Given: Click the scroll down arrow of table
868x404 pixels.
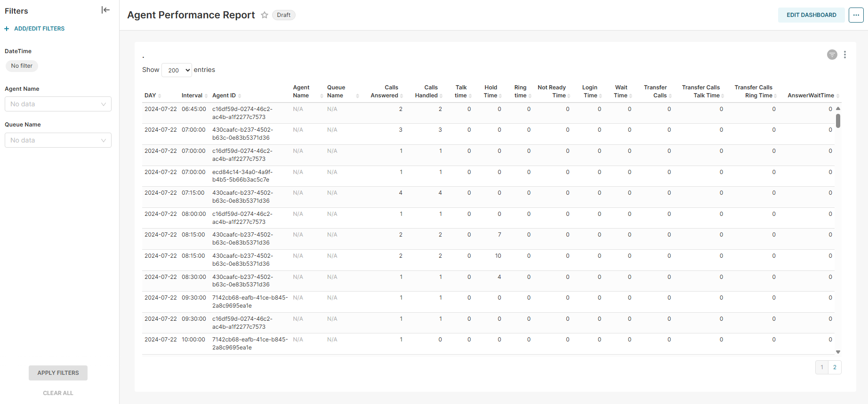Looking at the screenshot, I should [838, 352].
